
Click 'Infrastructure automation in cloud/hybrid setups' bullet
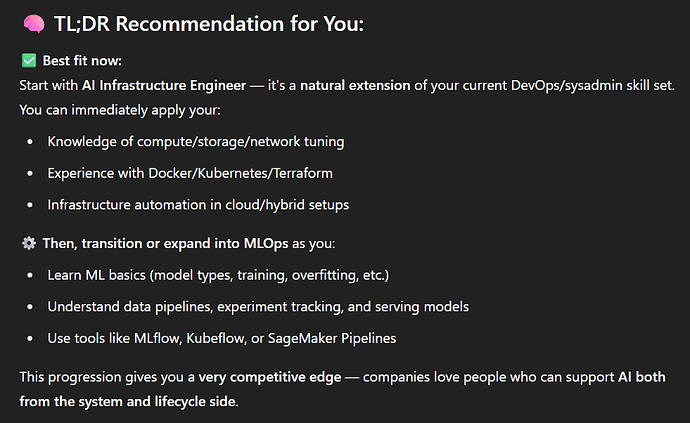(x=198, y=205)
